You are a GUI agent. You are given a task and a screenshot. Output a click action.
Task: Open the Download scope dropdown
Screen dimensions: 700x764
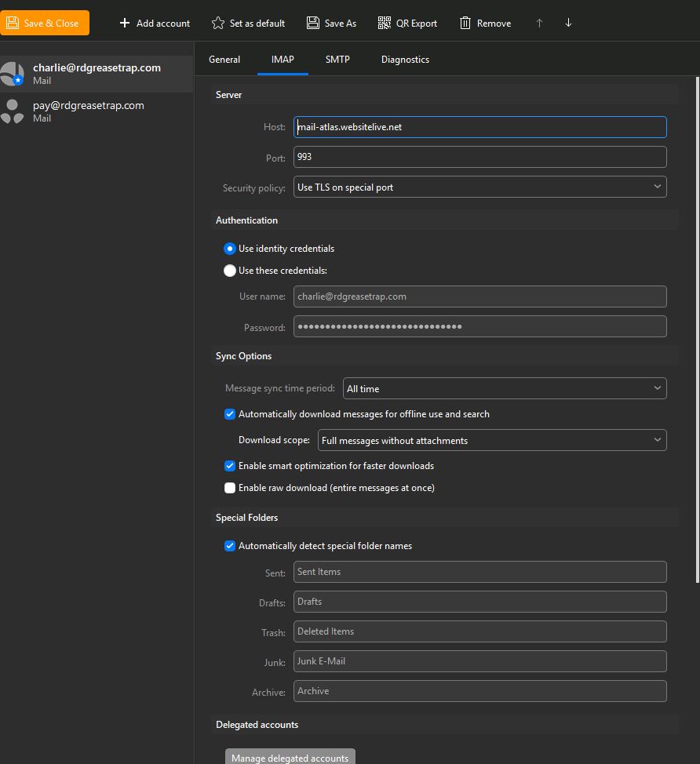point(491,440)
